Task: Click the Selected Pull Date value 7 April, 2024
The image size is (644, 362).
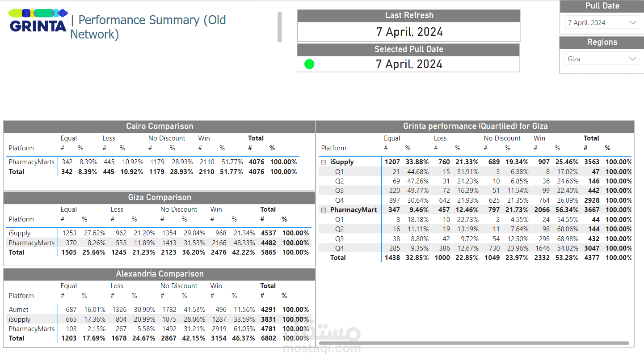Action: [409, 64]
